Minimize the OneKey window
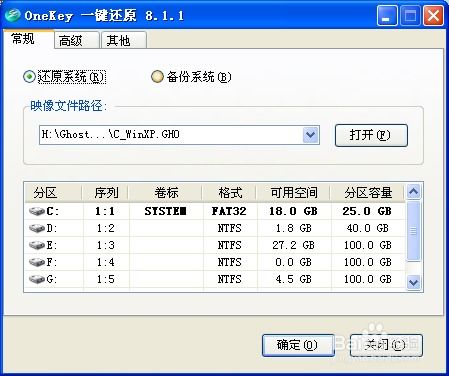Image resolution: width=449 pixels, height=376 pixels. pos(387,15)
